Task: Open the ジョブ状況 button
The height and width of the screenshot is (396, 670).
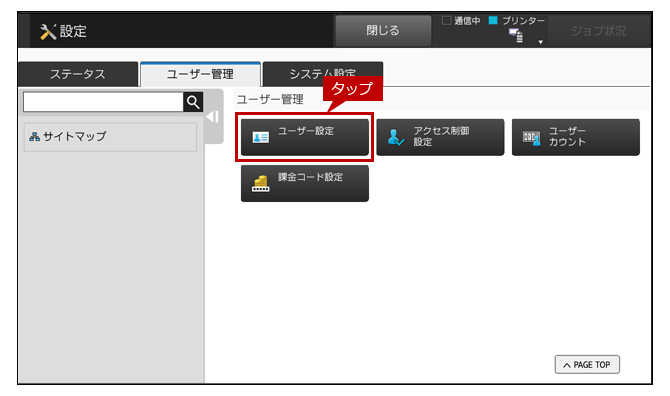Action: tap(599, 31)
